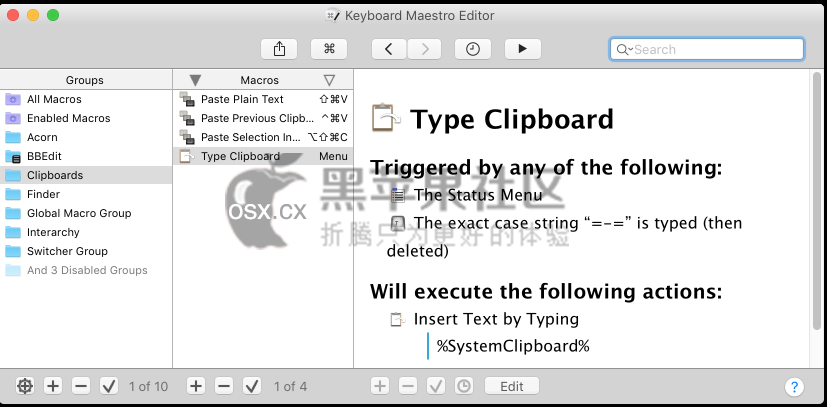Click the %SystemClipboard% token text
This screenshot has width=827, height=407.
513,346
